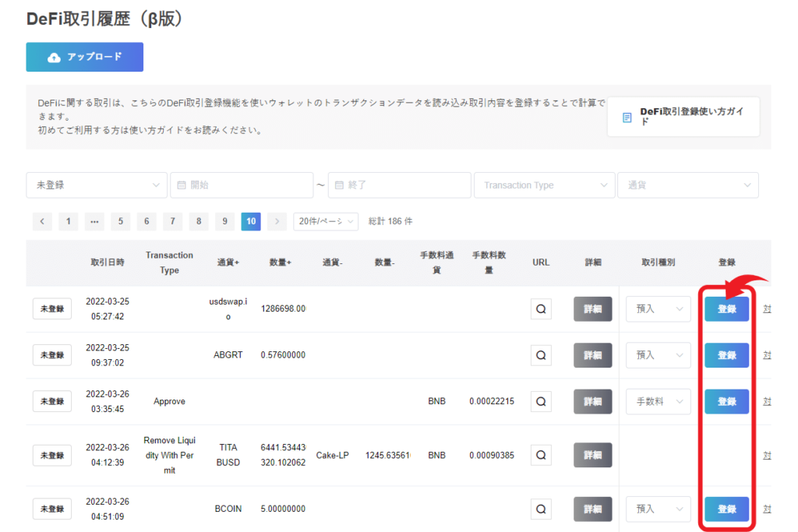Open the Transaction Type filter dropdown
The height and width of the screenshot is (532, 798).
(x=545, y=185)
